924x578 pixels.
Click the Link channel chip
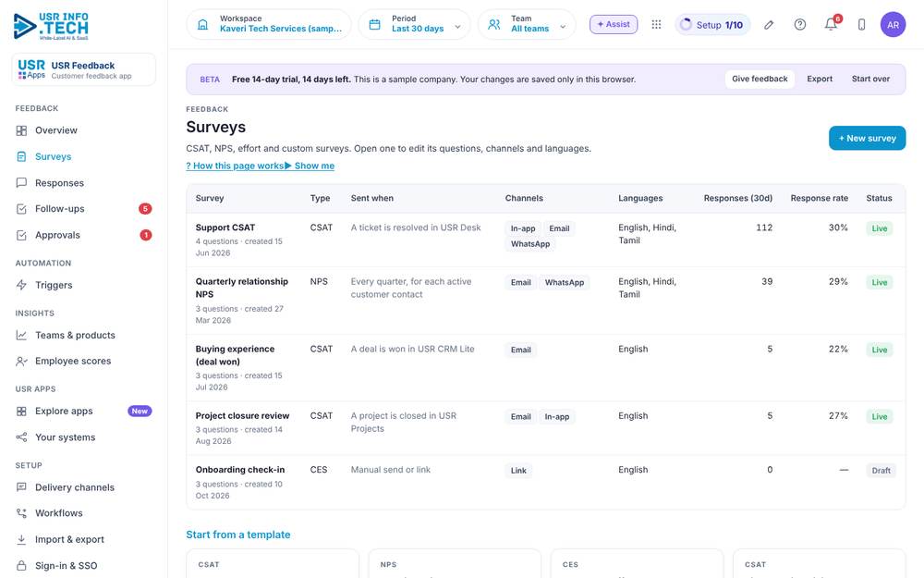click(x=518, y=471)
